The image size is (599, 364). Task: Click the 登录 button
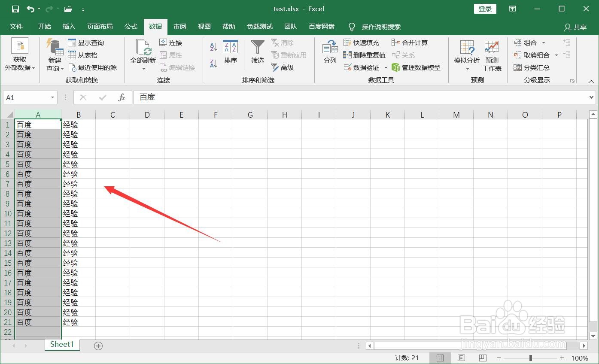pos(485,9)
